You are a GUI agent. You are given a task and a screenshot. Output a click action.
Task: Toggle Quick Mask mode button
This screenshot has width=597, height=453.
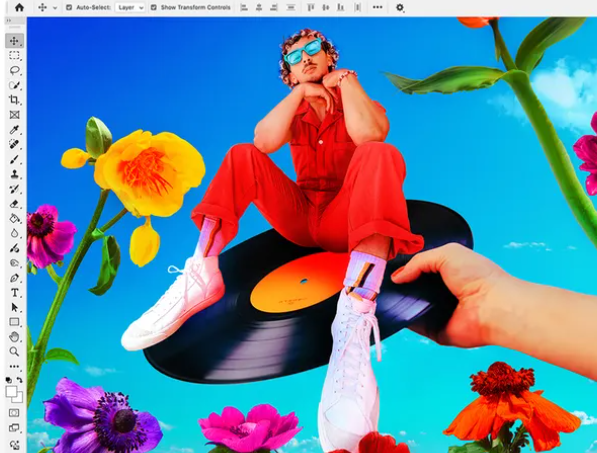coord(14,413)
